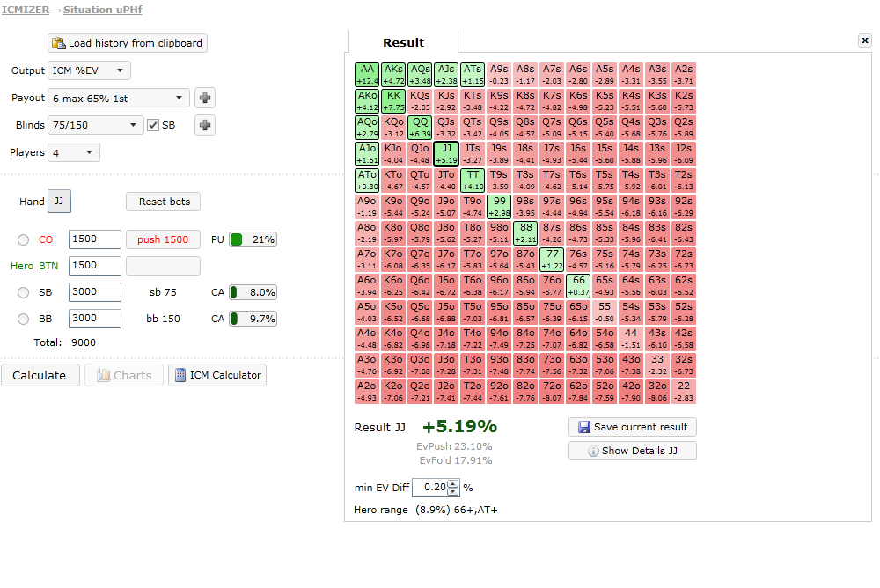Select the AA cell in hand grid

click(x=367, y=75)
